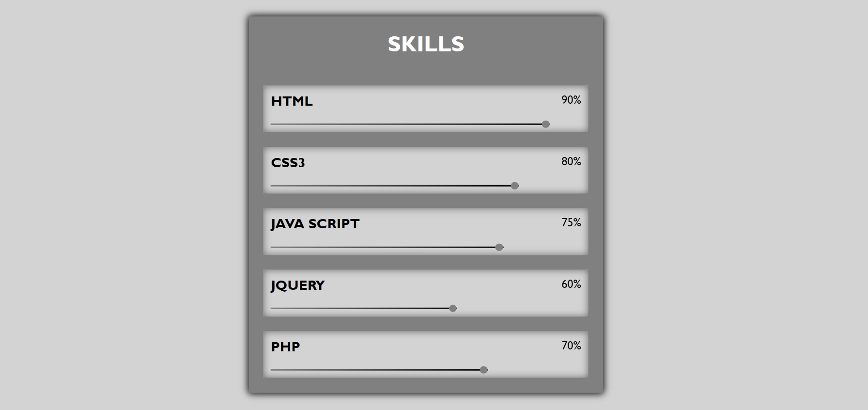
Task: Click the 75% value for Java Script
Action: (x=571, y=222)
